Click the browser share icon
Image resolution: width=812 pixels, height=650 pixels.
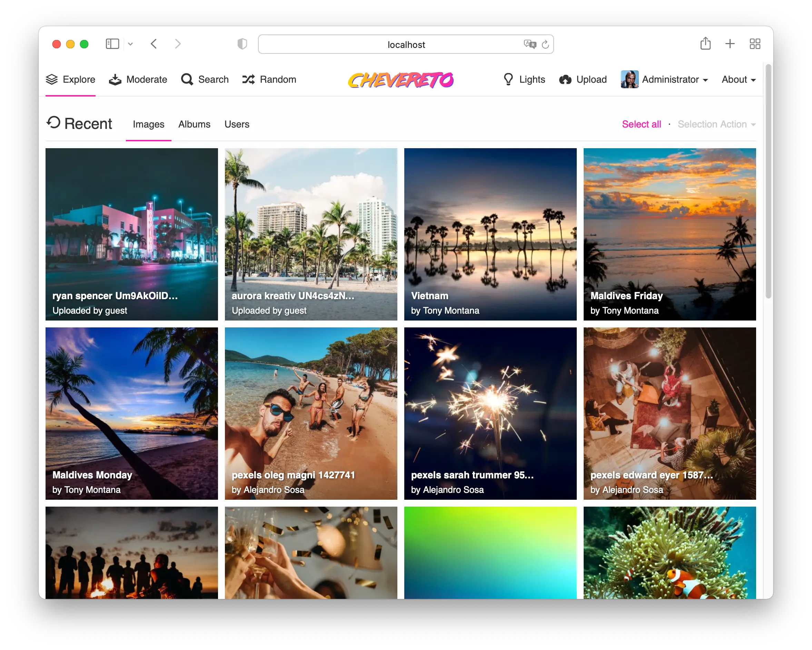705,44
